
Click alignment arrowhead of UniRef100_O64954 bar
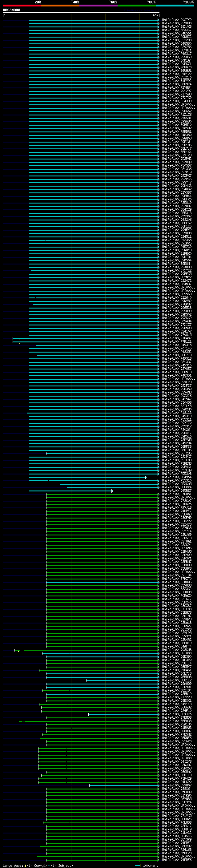[146, 477]
